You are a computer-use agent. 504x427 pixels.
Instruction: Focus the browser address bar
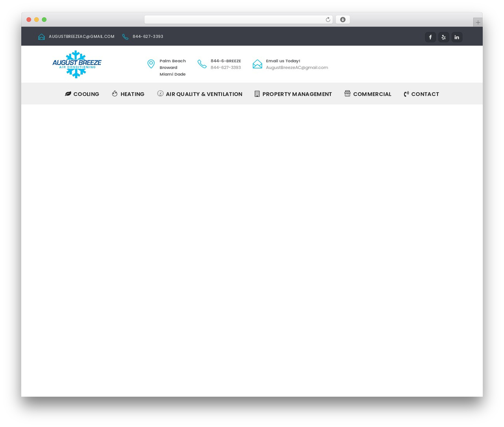tap(238, 20)
